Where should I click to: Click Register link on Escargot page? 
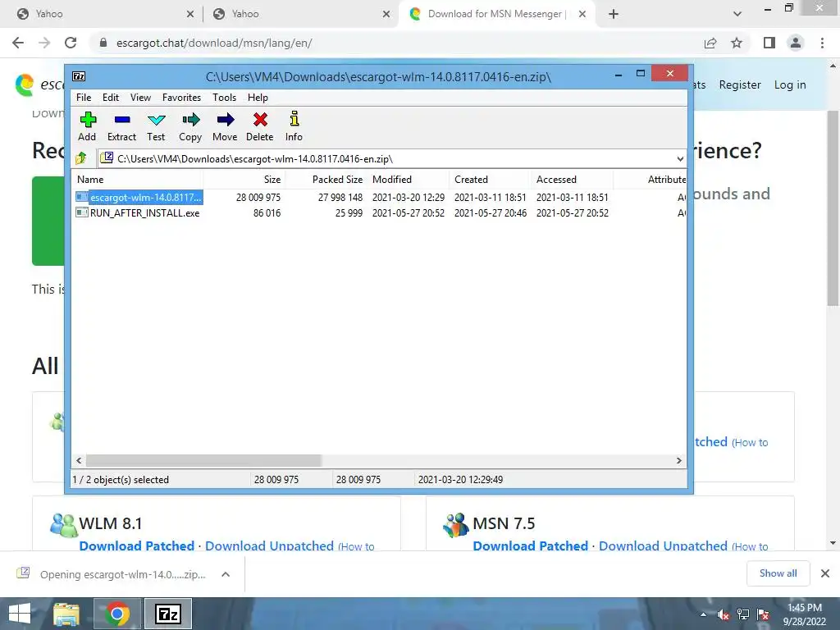[740, 84]
